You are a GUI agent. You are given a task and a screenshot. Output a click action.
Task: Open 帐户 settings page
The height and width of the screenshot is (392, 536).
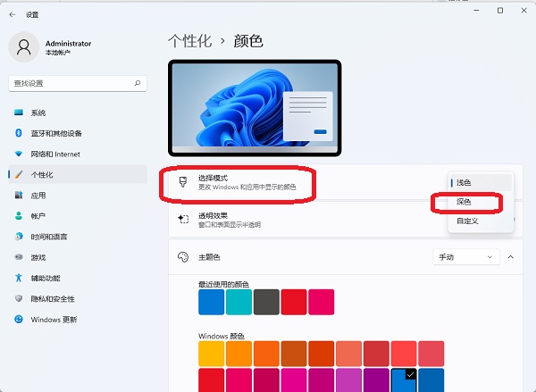coord(38,216)
